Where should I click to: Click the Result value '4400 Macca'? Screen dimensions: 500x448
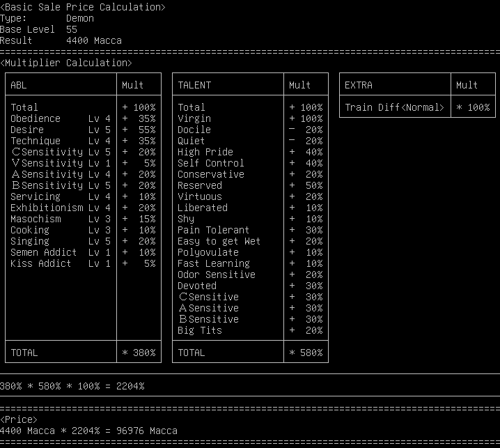point(94,41)
